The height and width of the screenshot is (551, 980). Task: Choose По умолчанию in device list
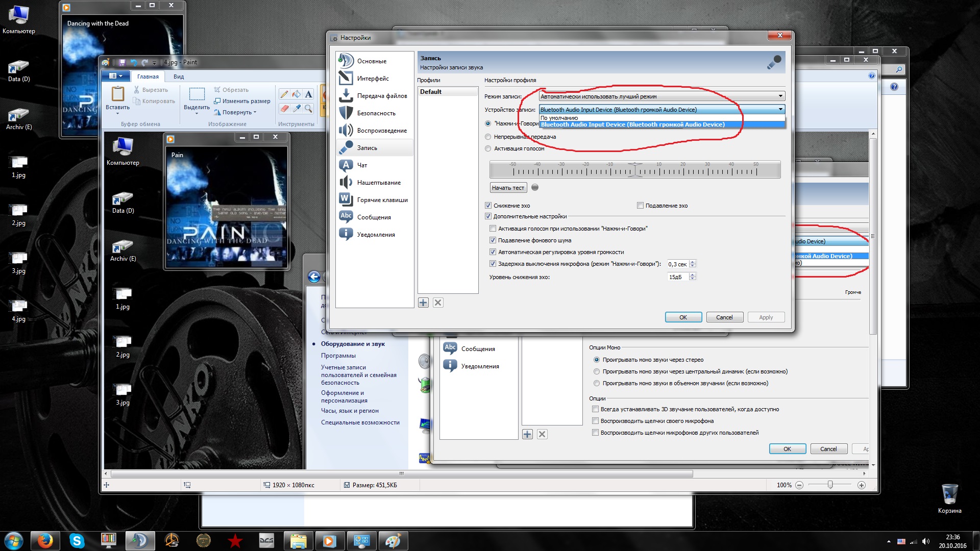coord(661,118)
